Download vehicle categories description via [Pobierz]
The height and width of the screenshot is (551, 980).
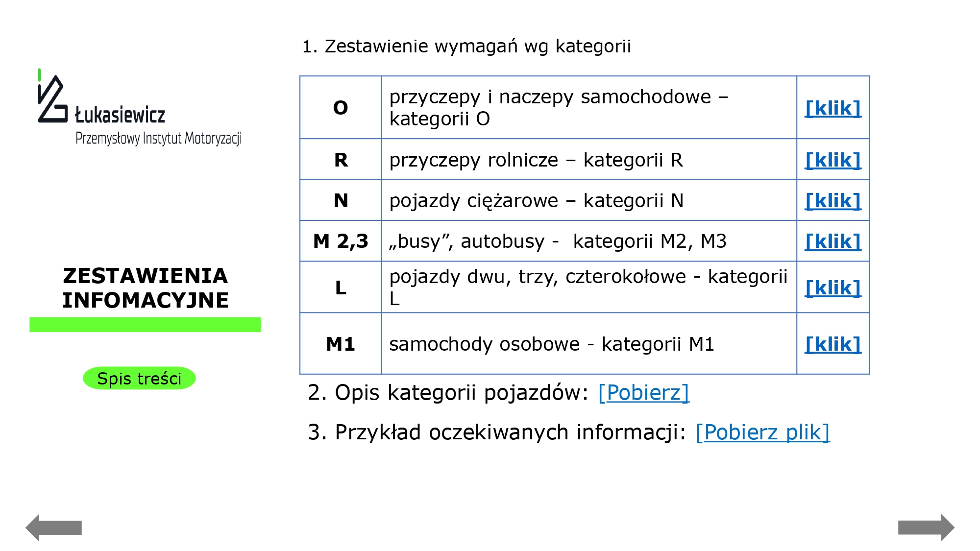(644, 393)
